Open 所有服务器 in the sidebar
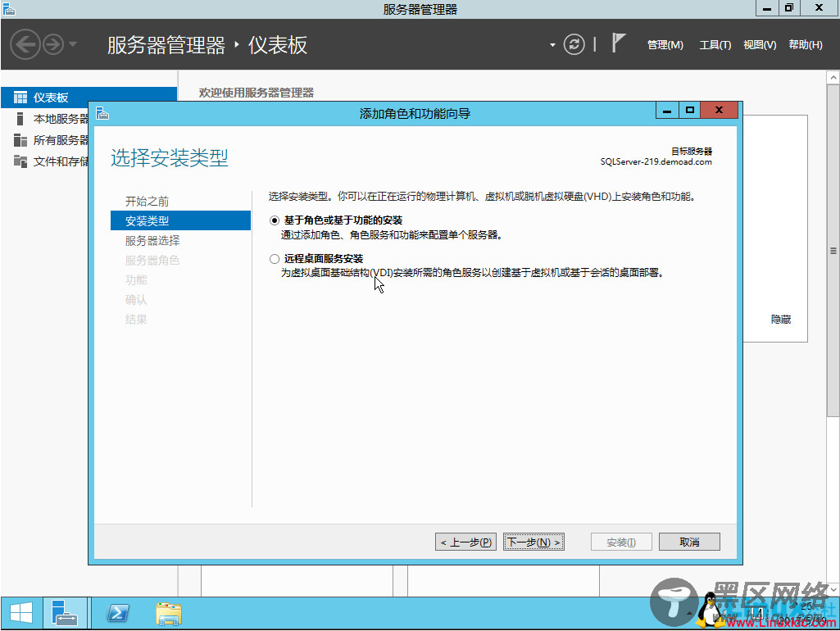Screen dimensions: 840x631 pyautogui.click(x=61, y=140)
